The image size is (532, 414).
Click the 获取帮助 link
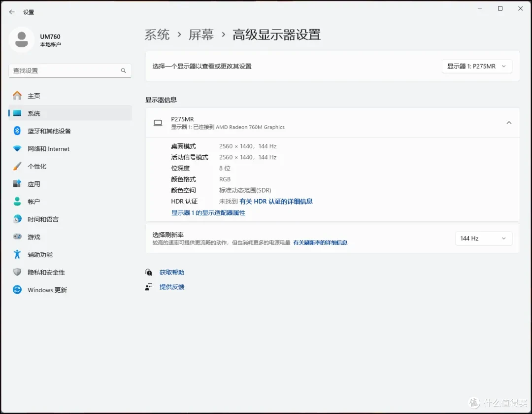coord(172,272)
